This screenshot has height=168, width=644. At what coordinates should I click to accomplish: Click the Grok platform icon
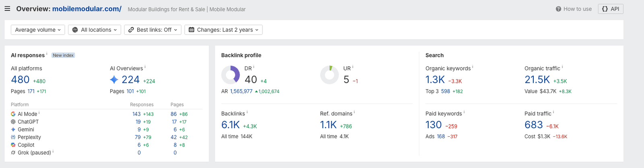(x=13, y=153)
